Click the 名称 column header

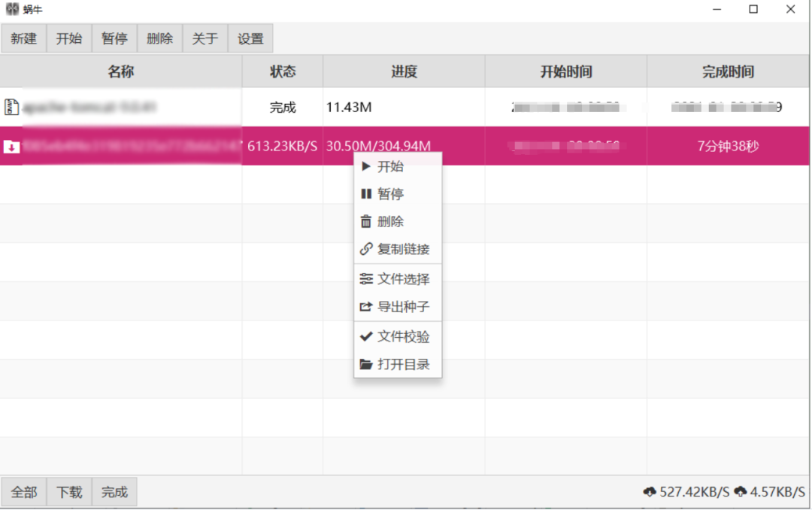coord(120,71)
